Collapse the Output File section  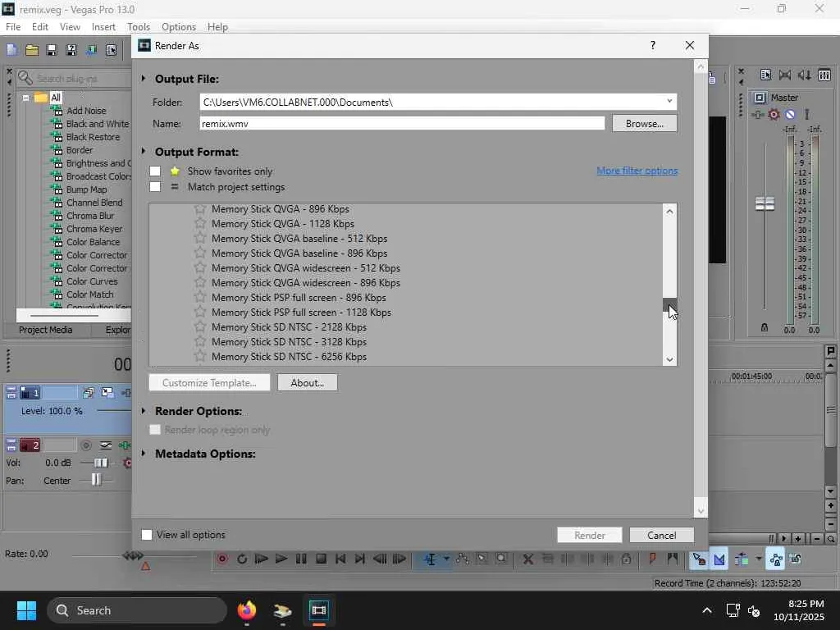point(144,79)
